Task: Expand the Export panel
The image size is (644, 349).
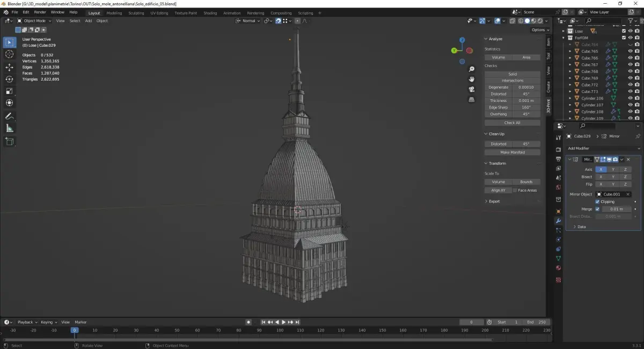Action: [486, 201]
